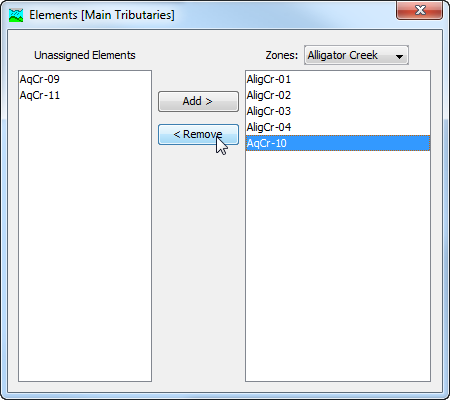Click the < Remove button
This screenshot has width=450, height=400.
198,134
